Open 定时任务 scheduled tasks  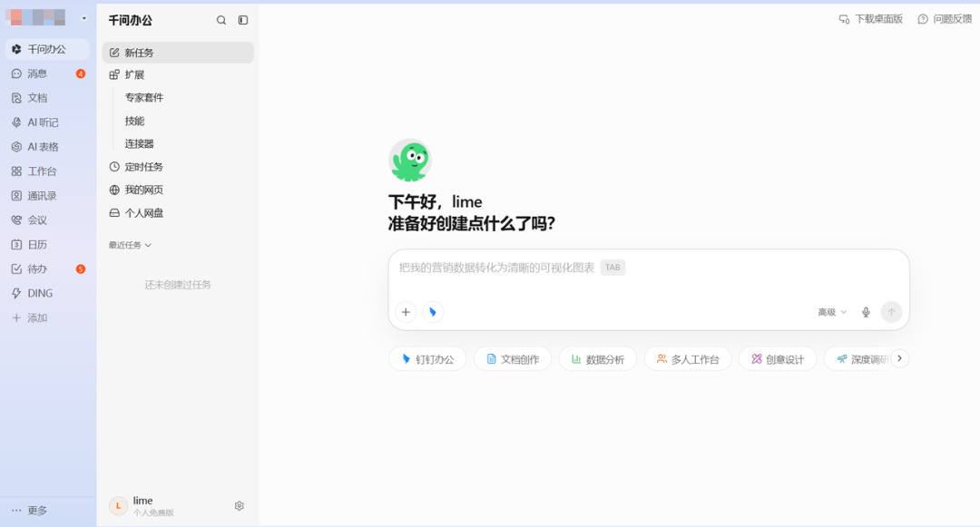coord(178,167)
